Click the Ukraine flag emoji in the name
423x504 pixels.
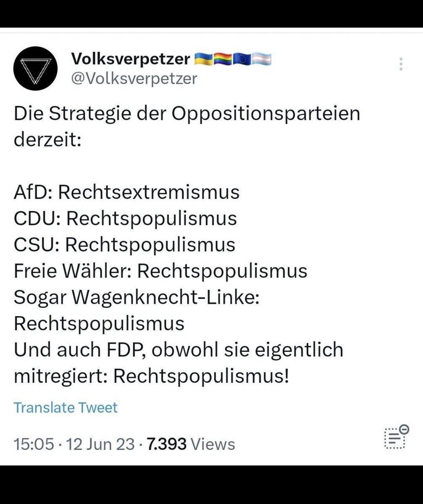204,60
